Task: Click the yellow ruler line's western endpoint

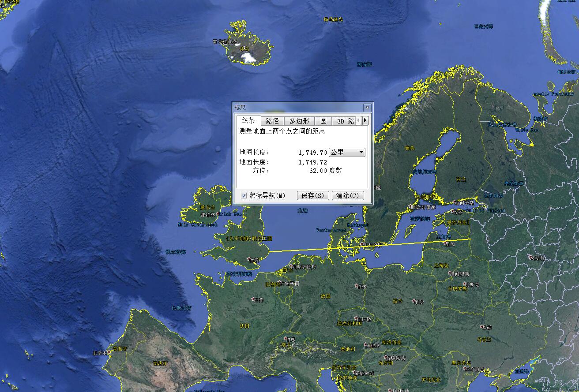Action: [x=269, y=251]
